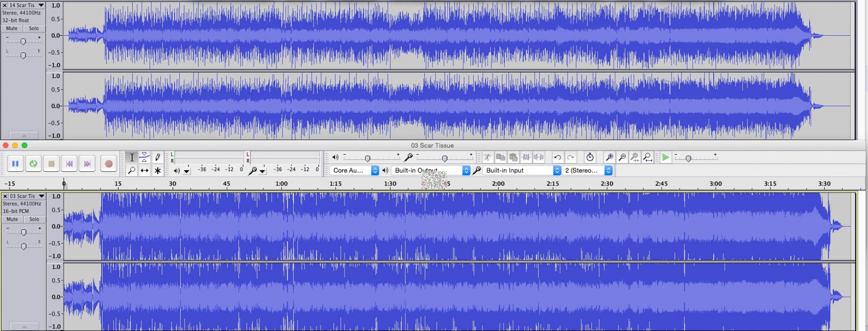This screenshot has width=868, height=331.
Task: Click the Undo arrow icon
Action: (x=558, y=157)
